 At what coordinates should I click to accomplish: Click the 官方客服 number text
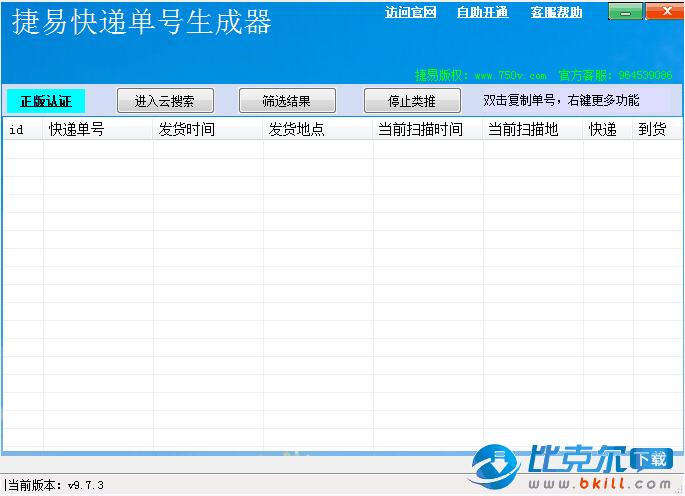point(615,76)
